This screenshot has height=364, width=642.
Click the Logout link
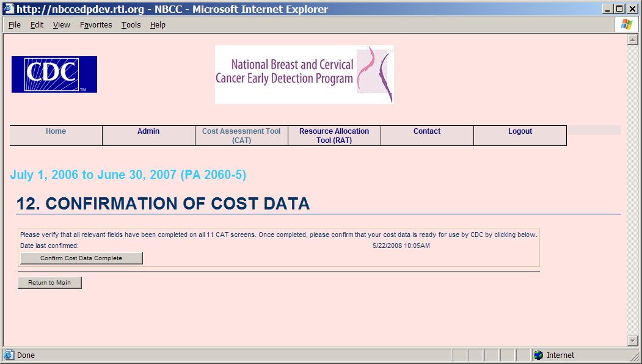(520, 136)
